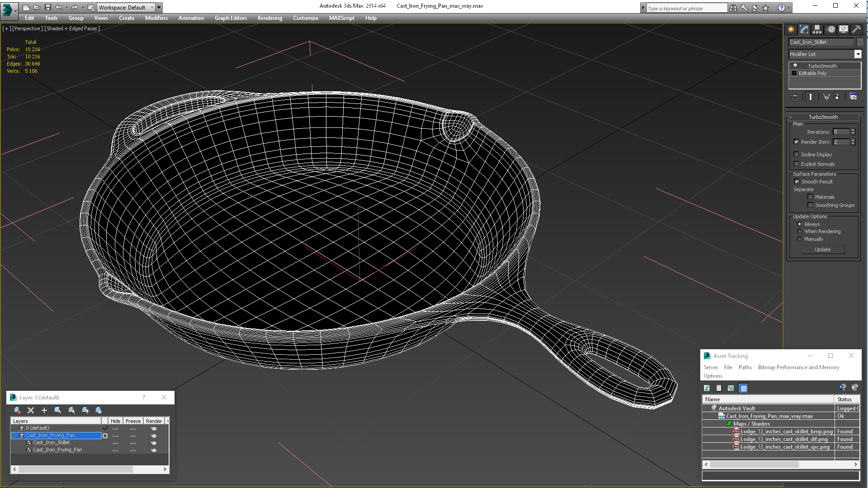
Task: Collapse Cast_Iron_Frying_Pan layer tree
Action: tap(14, 436)
